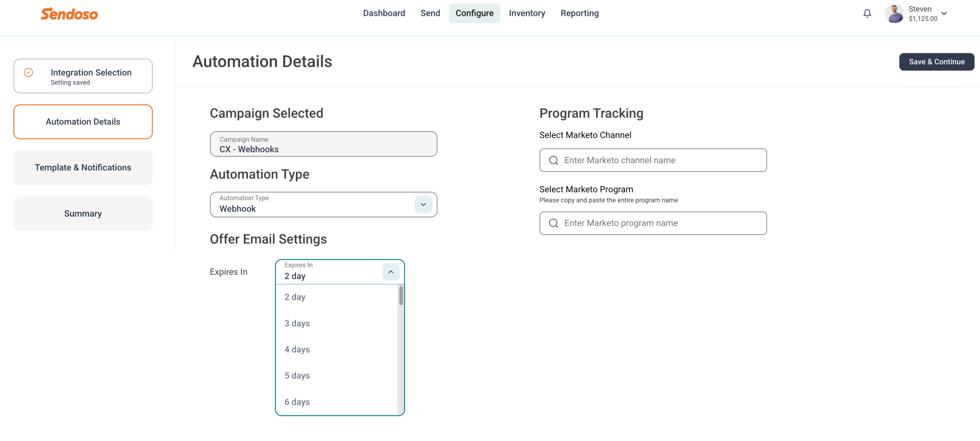Image resolution: width=980 pixels, height=441 pixels.
Task: Choose 6 days expiry option
Action: click(x=337, y=402)
